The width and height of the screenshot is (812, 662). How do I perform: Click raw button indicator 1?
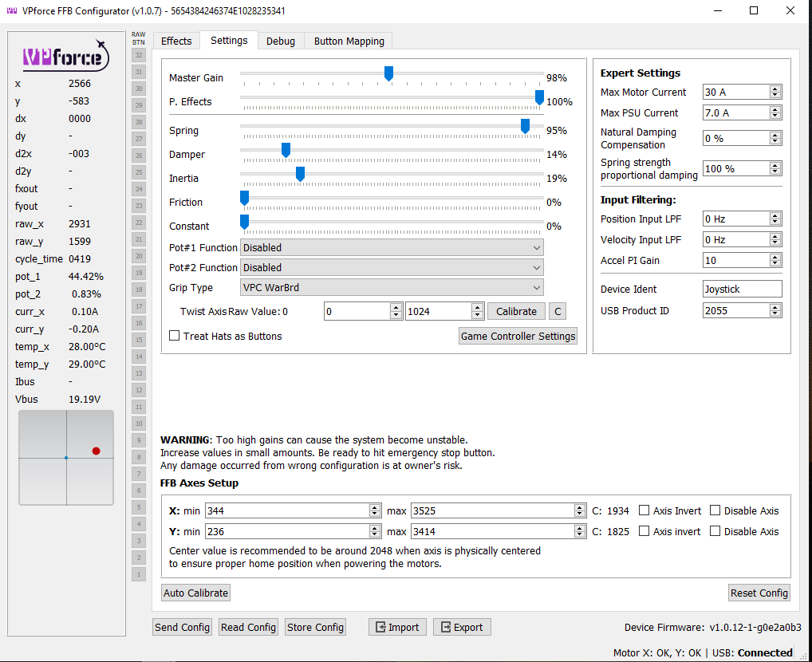pos(138,574)
